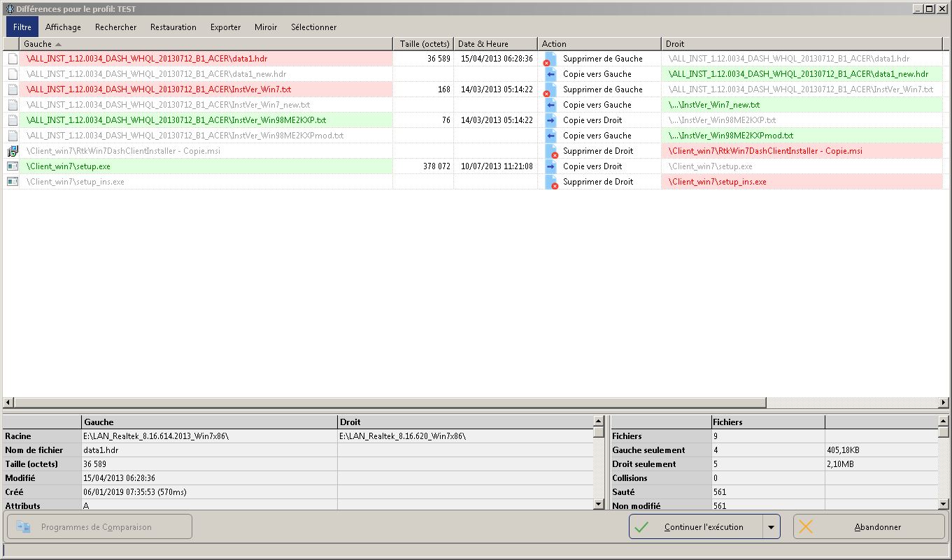Image resolution: width=952 pixels, height=560 pixels.
Task: Select left path \Client_win7\setup.exe in green
Action: point(69,166)
